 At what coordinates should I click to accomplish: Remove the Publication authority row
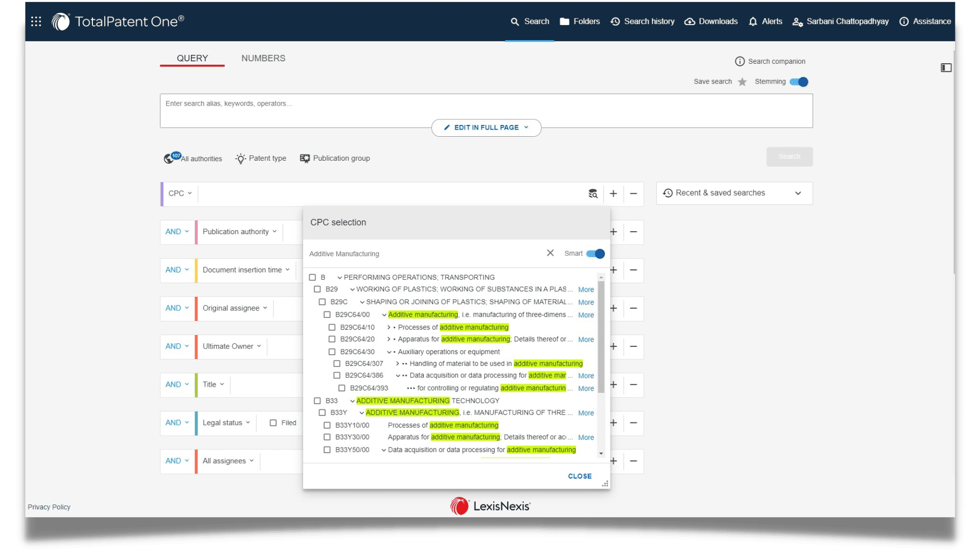[x=633, y=232]
